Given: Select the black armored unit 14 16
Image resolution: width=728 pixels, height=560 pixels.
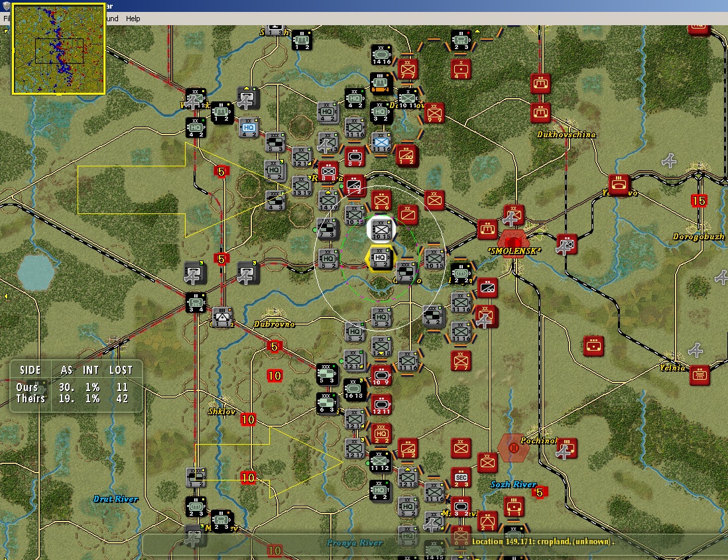Looking at the screenshot, I should [381, 55].
